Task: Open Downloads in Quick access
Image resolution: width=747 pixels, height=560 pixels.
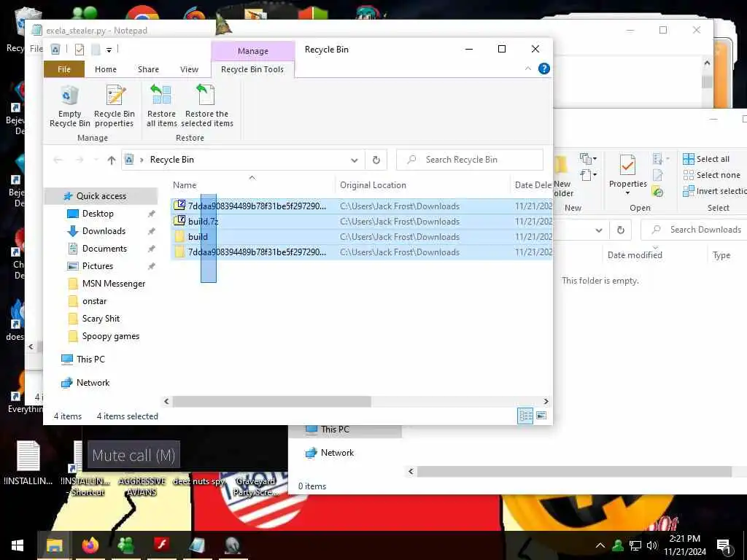Action: 104,231
